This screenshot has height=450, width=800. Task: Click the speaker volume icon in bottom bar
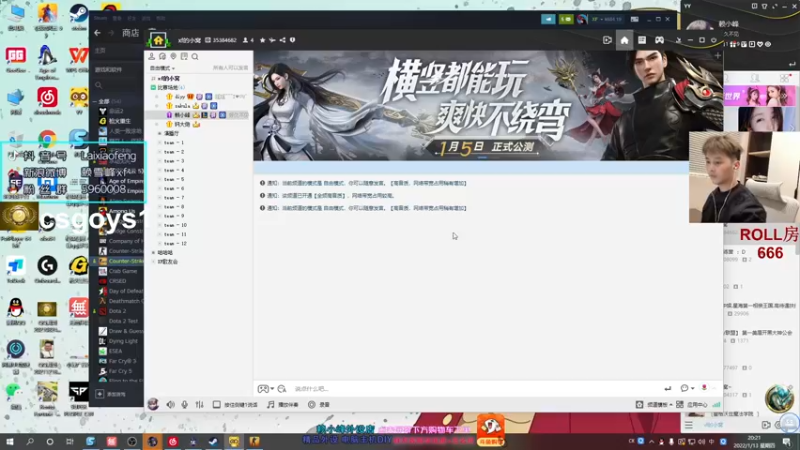pos(170,404)
